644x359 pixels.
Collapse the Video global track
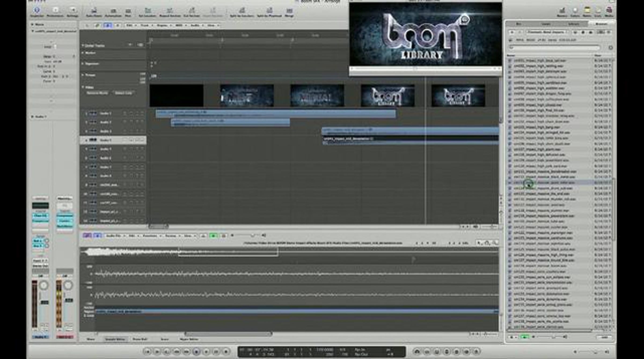(x=83, y=87)
